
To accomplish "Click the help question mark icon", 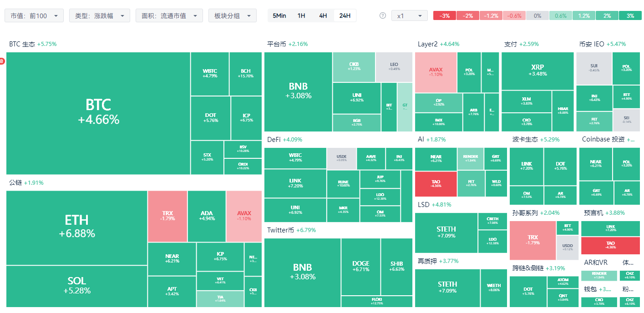I will [383, 15].
